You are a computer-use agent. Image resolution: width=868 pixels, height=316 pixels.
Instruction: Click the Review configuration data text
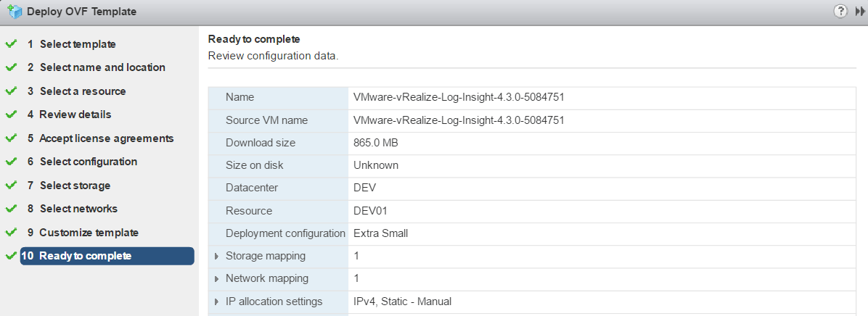point(273,57)
